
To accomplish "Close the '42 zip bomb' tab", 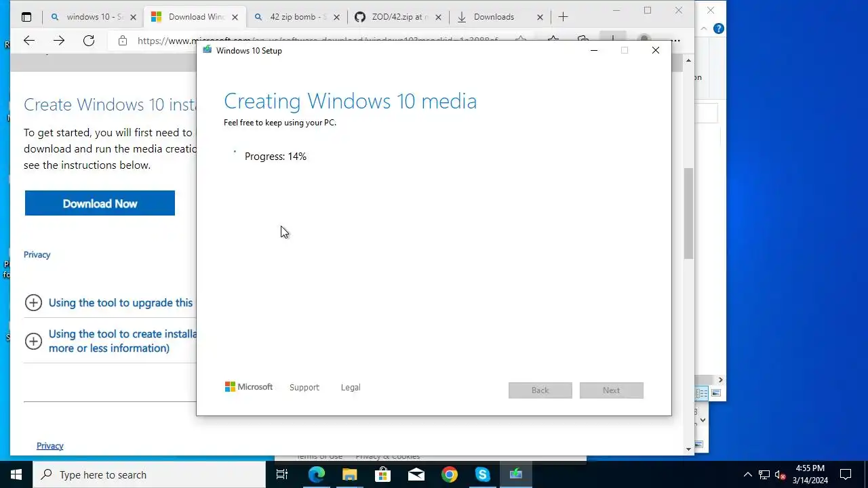I will click(x=336, y=17).
